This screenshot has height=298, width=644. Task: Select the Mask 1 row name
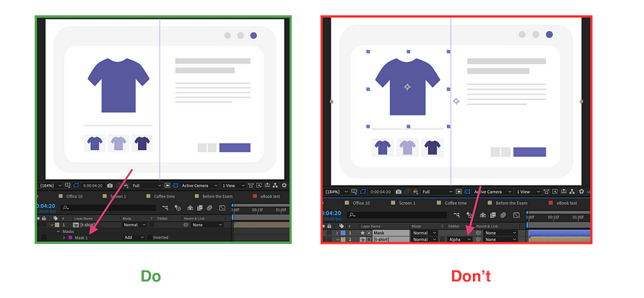(x=81, y=237)
